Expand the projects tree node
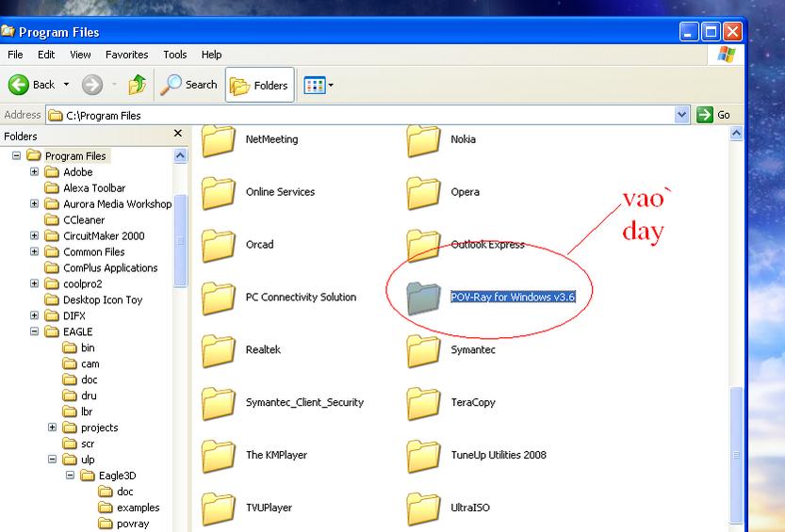This screenshot has height=532, width=785. [x=52, y=427]
